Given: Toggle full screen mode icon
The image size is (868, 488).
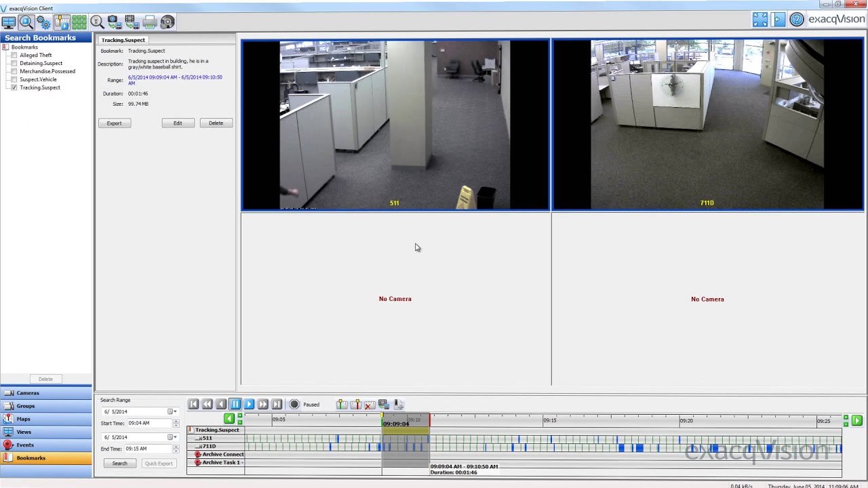Looking at the screenshot, I should click(x=760, y=20).
